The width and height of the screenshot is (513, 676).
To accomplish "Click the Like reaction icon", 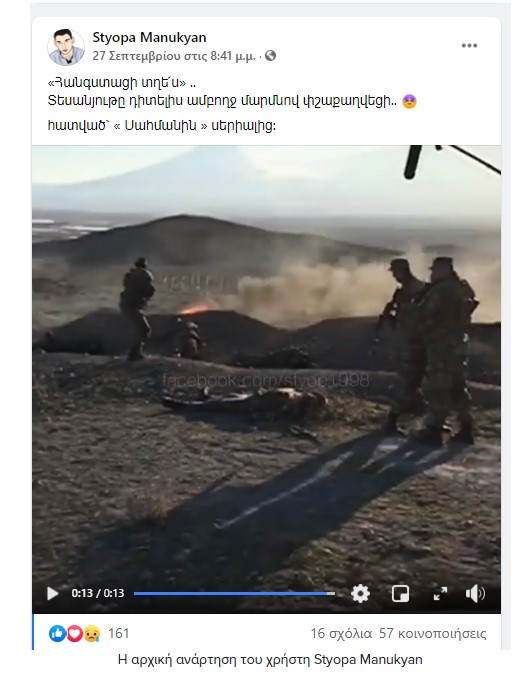I will pos(57,633).
